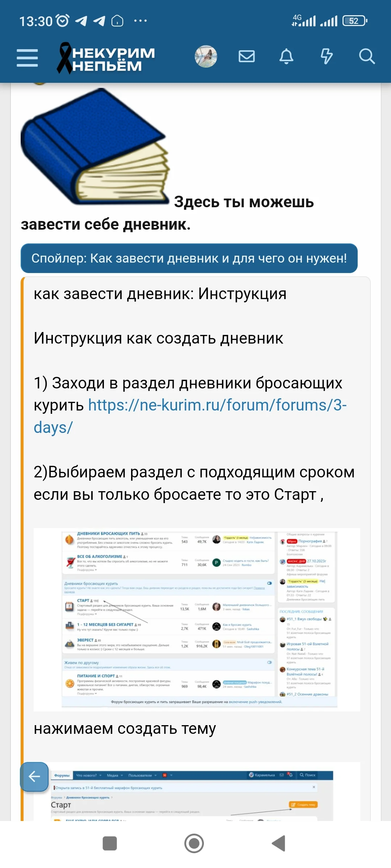The height and width of the screenshot is (868, 391).
Task: Enlarge the forum sections screenshot
Action: [x=197, y=620]
